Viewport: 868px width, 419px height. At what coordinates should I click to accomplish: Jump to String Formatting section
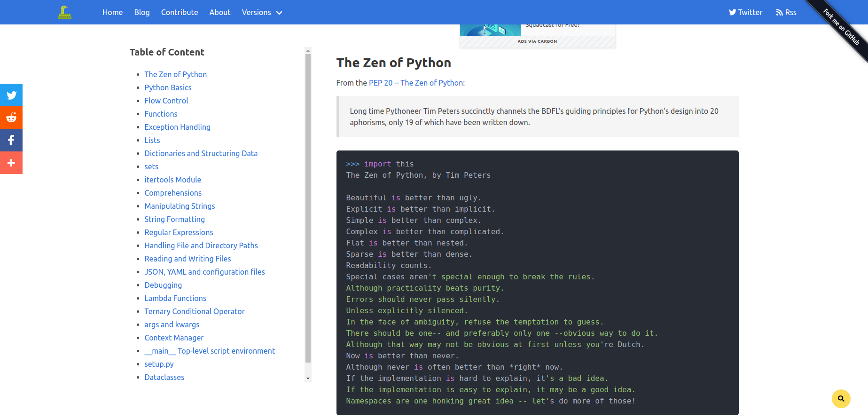click(x=174, y=219)
